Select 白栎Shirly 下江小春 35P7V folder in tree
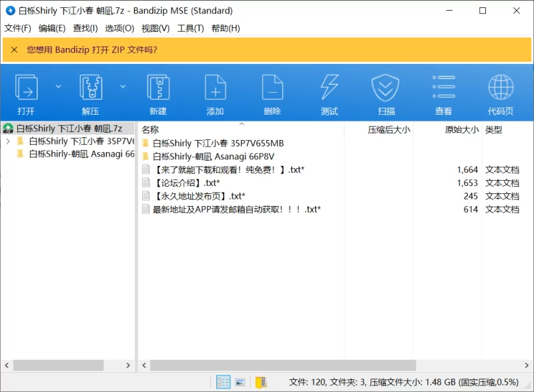 [81, 141]
